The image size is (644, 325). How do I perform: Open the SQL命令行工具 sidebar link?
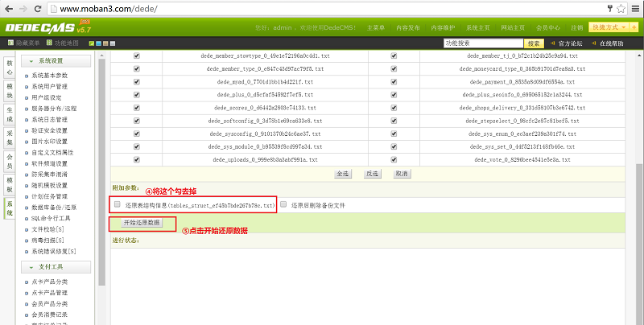pyautogui.click(x=51, y=218)
